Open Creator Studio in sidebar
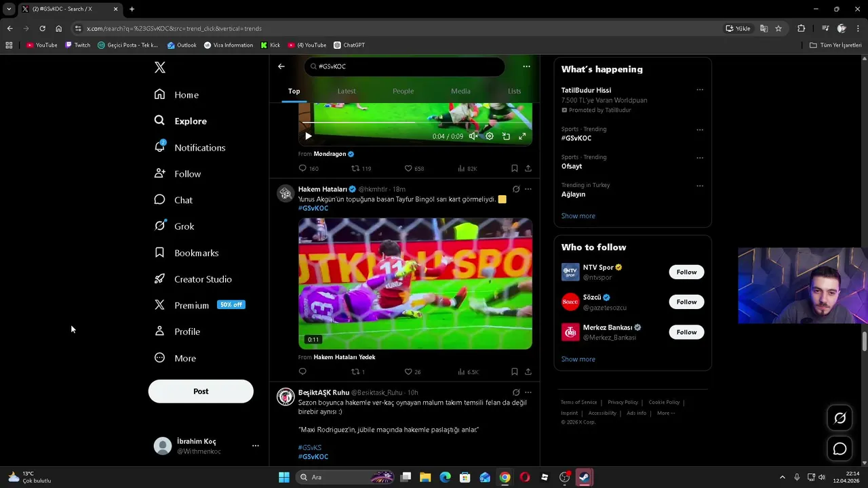The width and height of the screenshot is (868, 488). click(193, 279)
